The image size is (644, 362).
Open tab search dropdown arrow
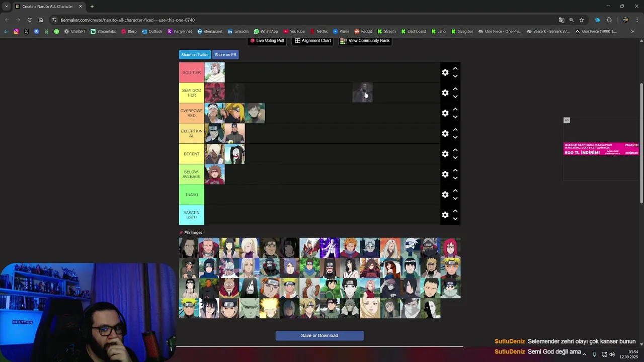(x=6, y=7)
